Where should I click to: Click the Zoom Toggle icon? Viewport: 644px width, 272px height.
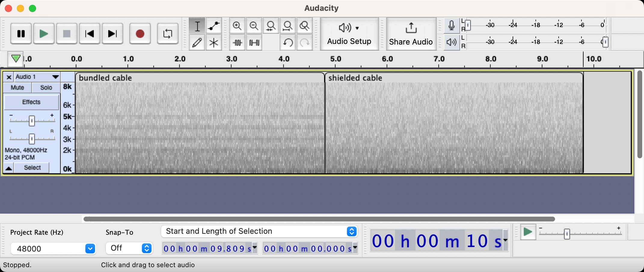pos(305,26)
